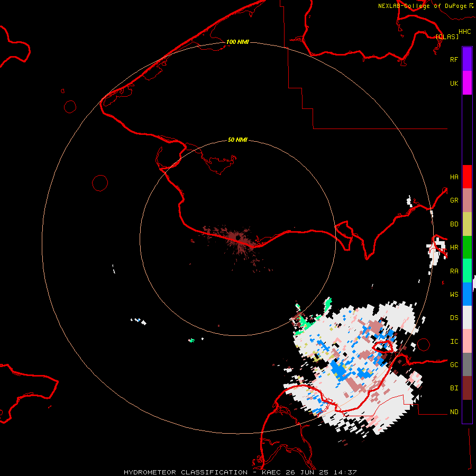Click the dark green HR legend swatch
This screenshot has width=476, height=476.
467,248
